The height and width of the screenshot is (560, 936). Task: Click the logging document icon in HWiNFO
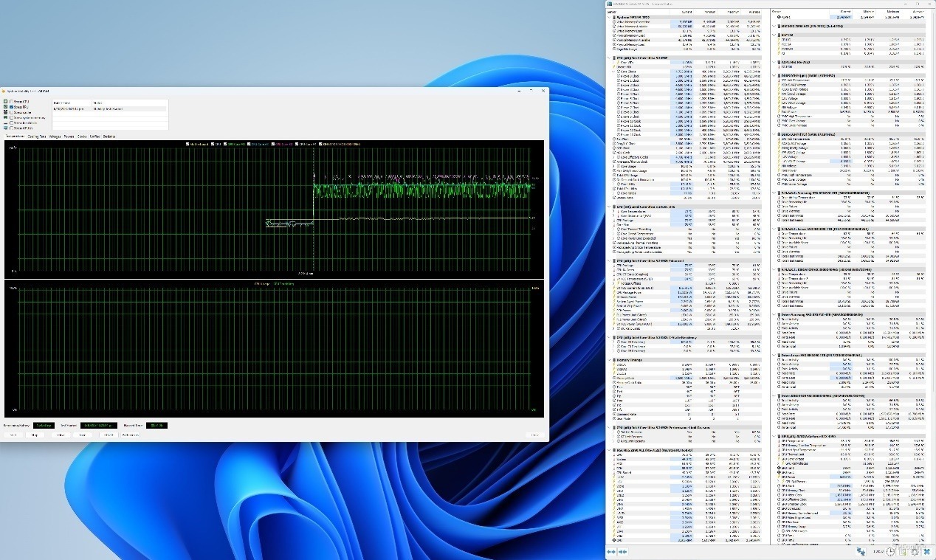click(x=903, y=551)
